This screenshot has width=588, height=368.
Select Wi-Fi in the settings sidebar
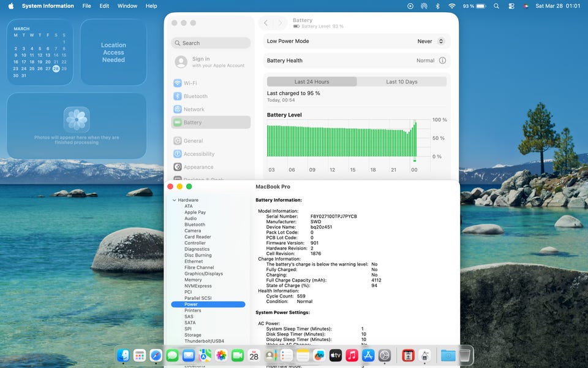click(x=190, y=83)
